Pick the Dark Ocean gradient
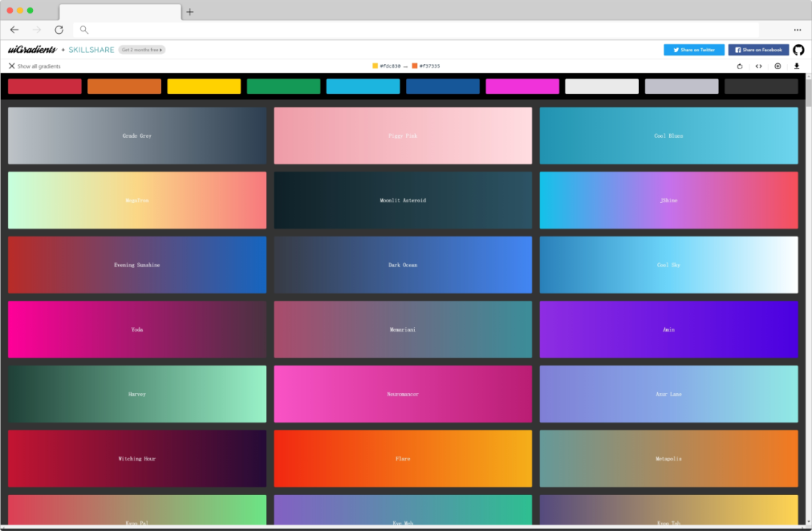This screenshot has height=531, width=812. 403,265
